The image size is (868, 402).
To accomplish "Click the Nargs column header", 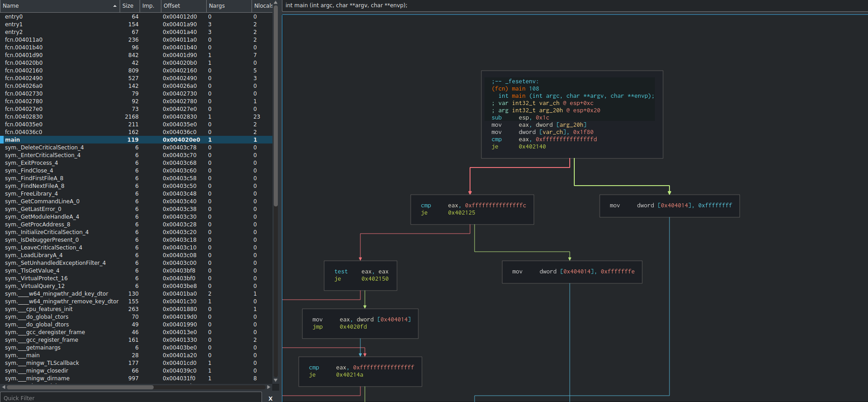I will pyautogui.click(x=228, y=6).
